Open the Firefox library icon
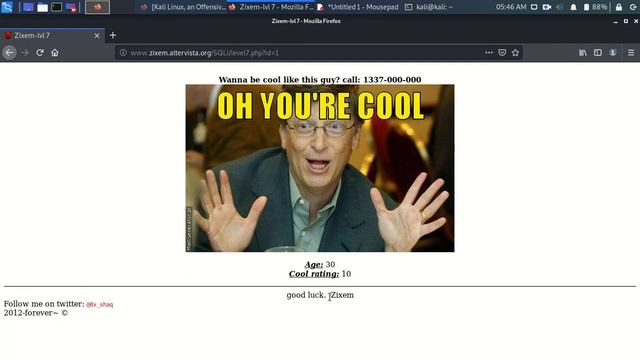The image size is (640, 360). (x=582, y=53)
